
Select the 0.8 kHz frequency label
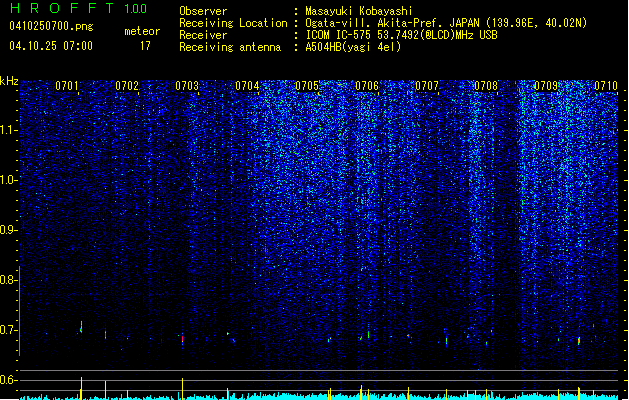tap(8, 280)
